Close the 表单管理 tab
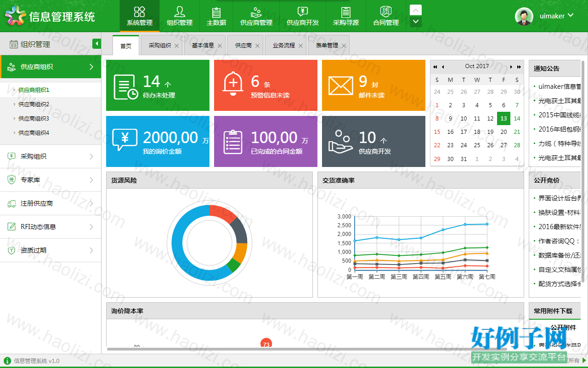The image size is (588, 368). [344, 46]
